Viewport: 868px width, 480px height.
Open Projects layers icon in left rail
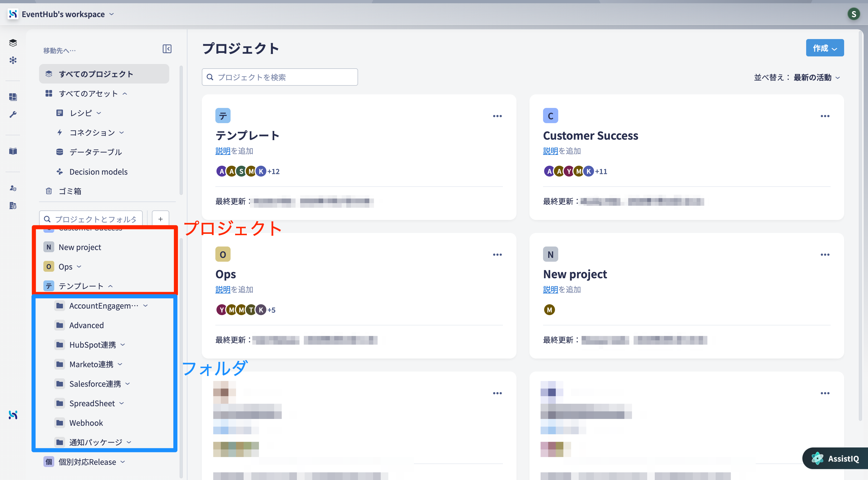pos(13,43)
